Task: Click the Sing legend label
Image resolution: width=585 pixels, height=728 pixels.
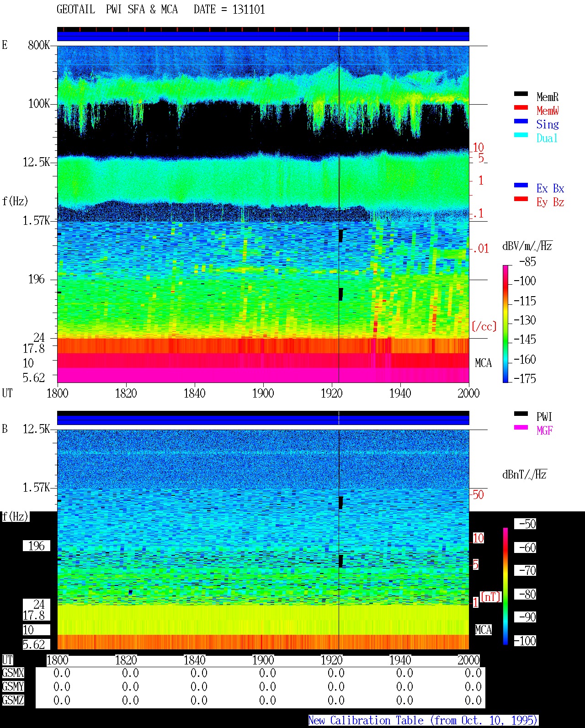Action: [x=548, y=124]
